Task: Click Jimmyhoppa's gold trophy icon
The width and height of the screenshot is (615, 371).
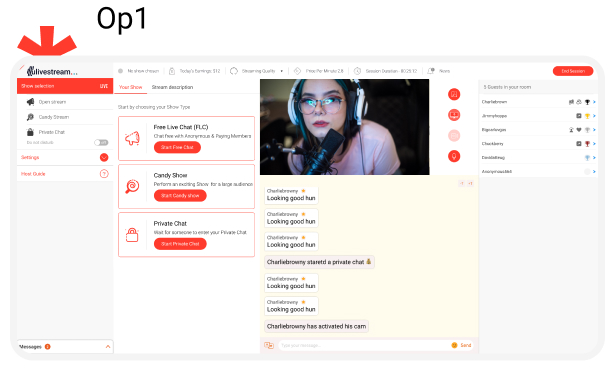Action: point(587,116)
